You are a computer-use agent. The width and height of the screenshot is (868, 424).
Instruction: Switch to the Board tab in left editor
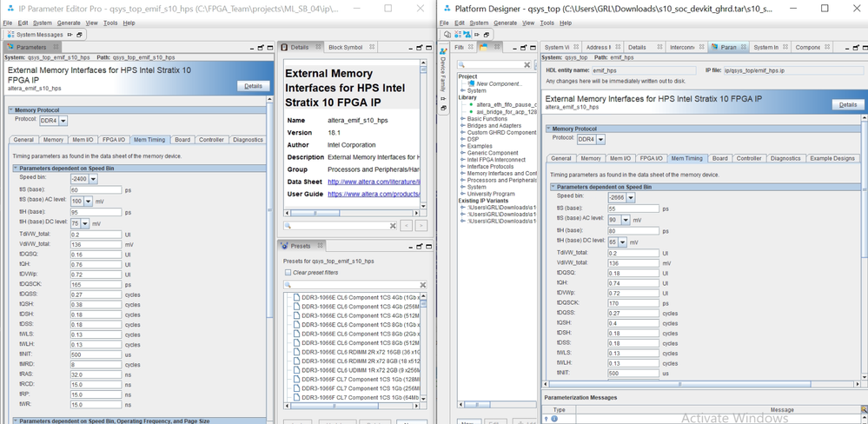tap(182, 140)
